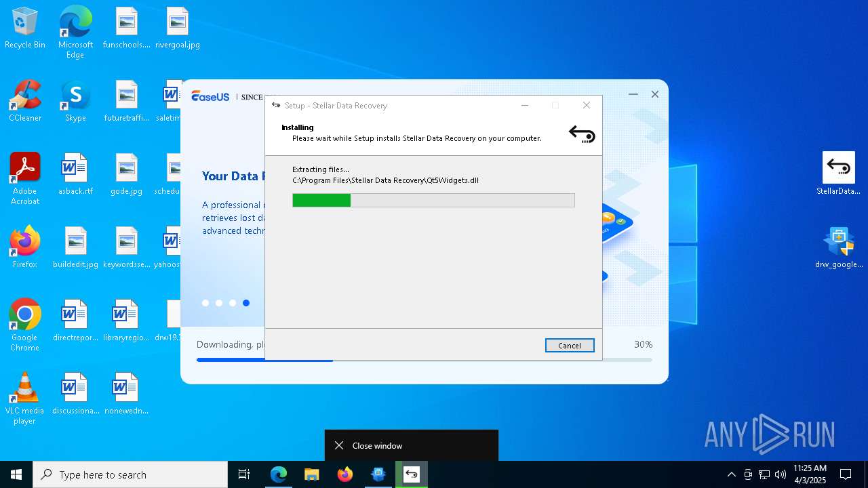This screenshot has width=868, height=488.
Task: Click the 30% download percentage text
Action: pos(643,344)
